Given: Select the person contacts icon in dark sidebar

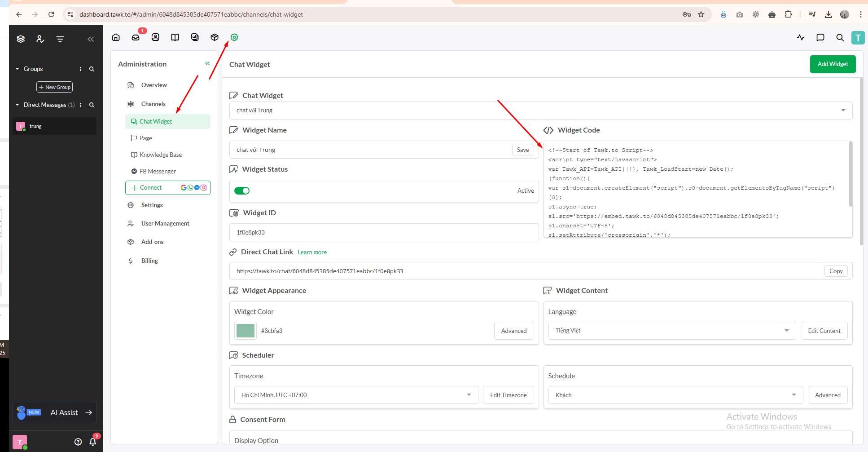Looking at the screenshot, I should pyautogui.click(x=40, y=39).
